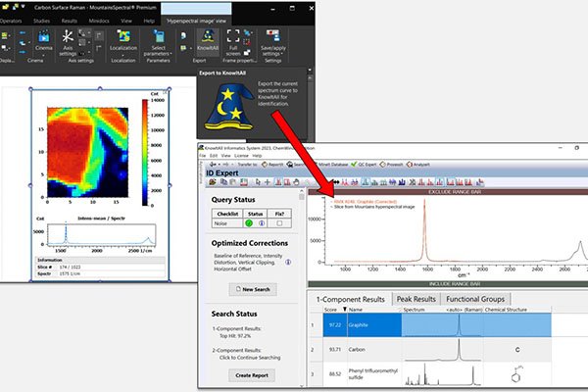Click the New Search button
588x392 pixels.
coord(253,289)
